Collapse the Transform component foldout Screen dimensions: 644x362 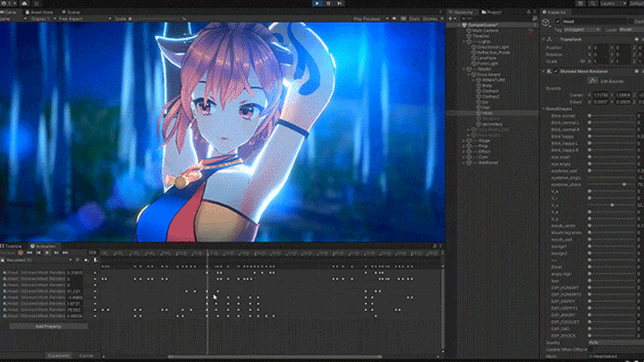coord(544,39)
